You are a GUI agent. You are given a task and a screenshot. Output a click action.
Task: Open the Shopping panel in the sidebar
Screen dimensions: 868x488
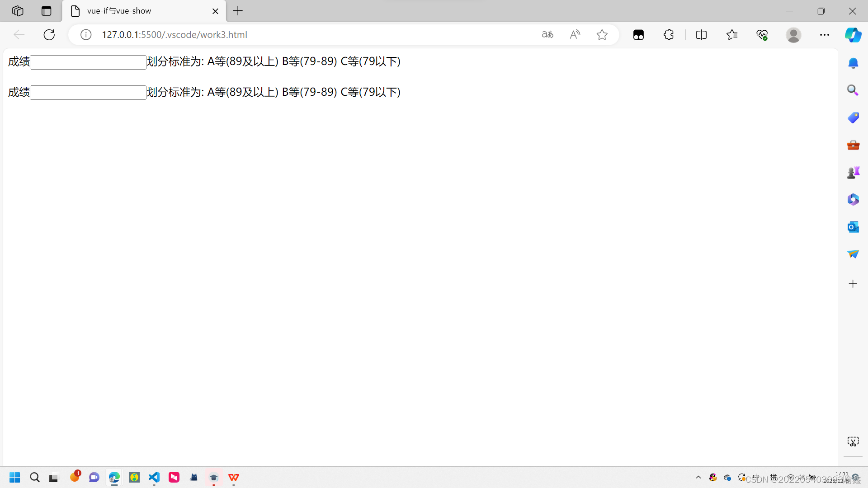(x=854, y=117)
